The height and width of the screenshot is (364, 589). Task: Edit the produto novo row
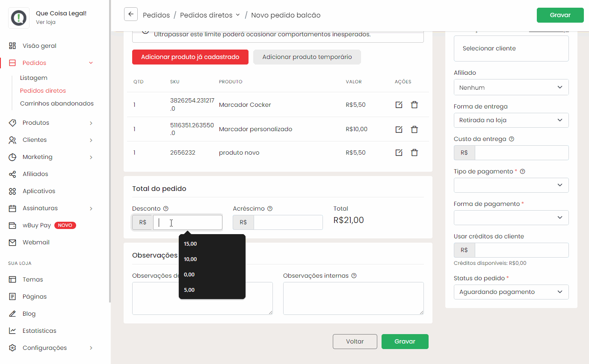tap(399, 153)
